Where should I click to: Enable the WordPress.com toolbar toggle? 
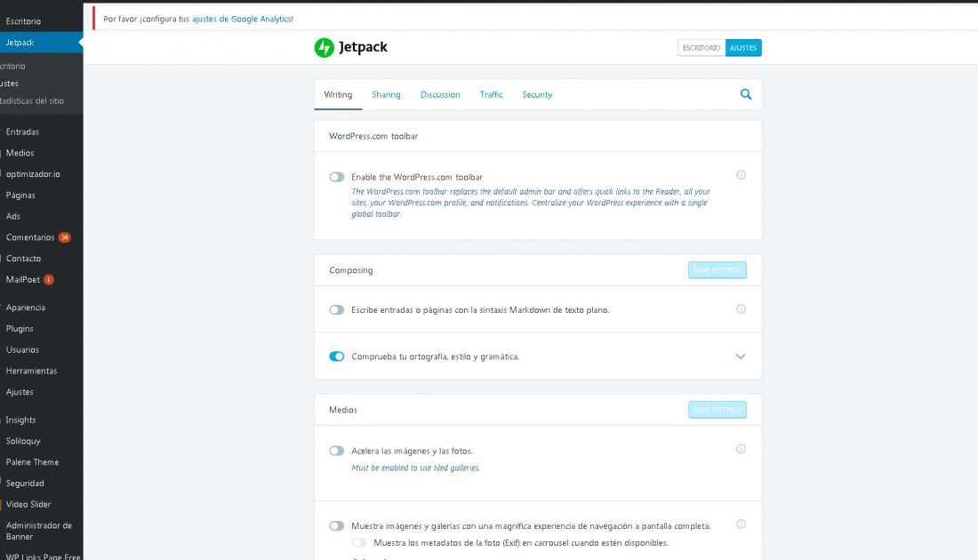coord(336,177)
